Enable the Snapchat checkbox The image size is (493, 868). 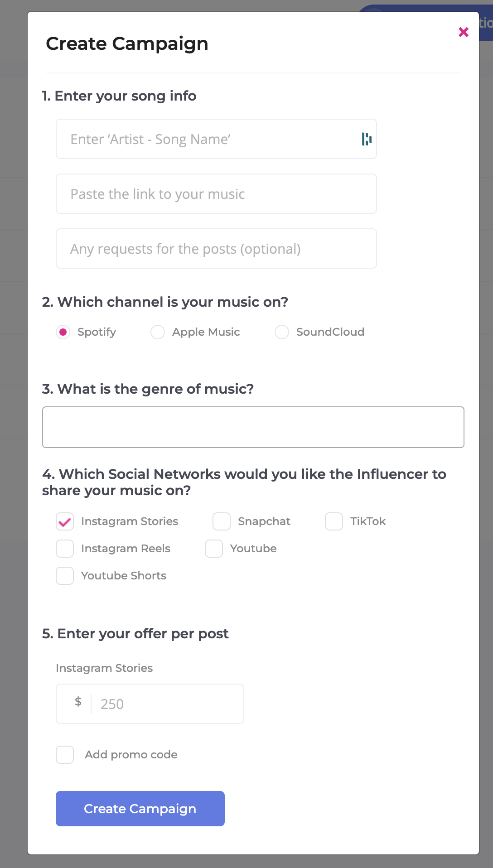[x=222, y=521]
